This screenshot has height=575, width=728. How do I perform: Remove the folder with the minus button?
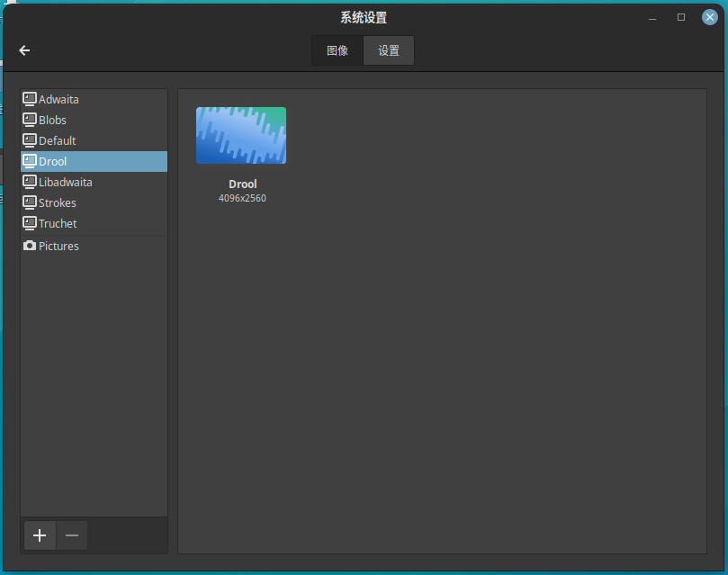[72, 535]
